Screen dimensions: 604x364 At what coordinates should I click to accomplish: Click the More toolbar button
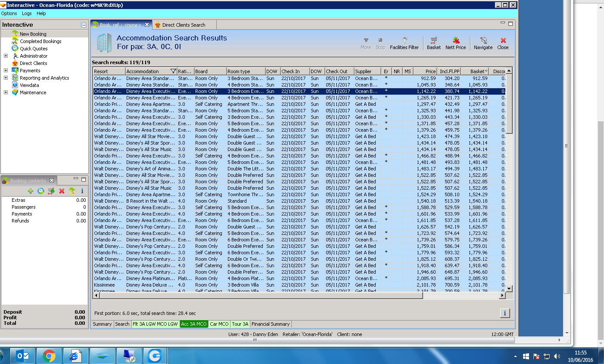(x=366, y=43)
